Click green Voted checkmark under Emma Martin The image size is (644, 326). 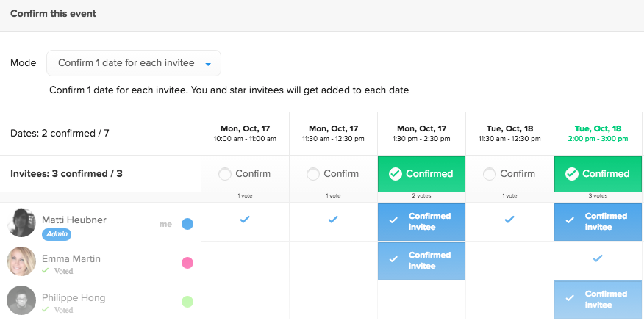tap(45, 270)
